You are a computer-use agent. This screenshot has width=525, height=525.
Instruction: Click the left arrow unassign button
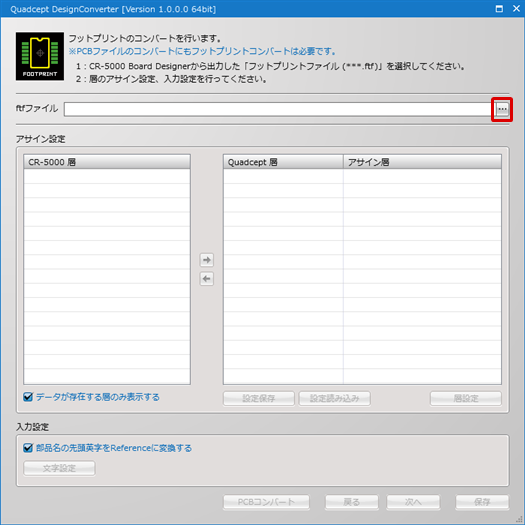207,279
